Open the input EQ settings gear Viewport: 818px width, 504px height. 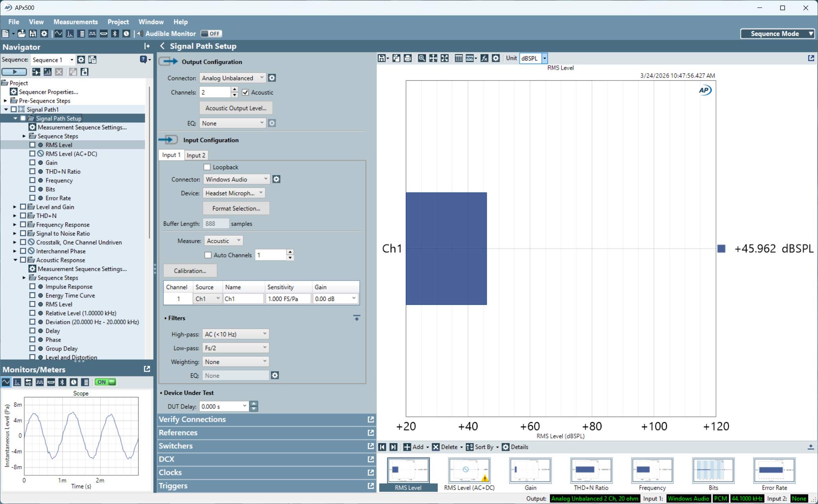[275, 375]
